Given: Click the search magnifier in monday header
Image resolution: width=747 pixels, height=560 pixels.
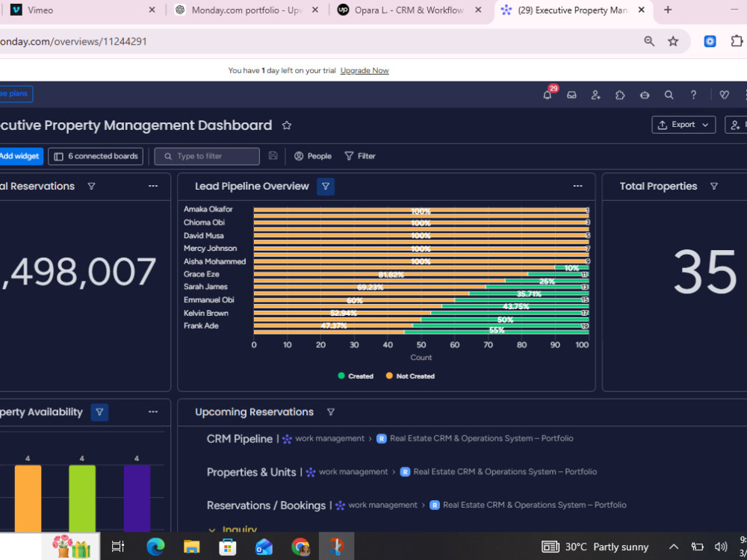Looking at the screenshot, I should 669,95.
